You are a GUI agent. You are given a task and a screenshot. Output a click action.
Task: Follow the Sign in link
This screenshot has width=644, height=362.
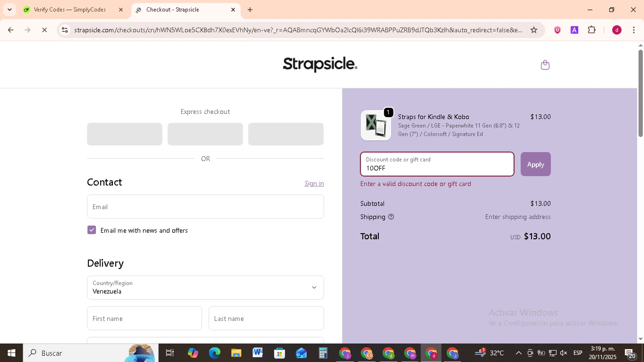(x=314, y=183)
